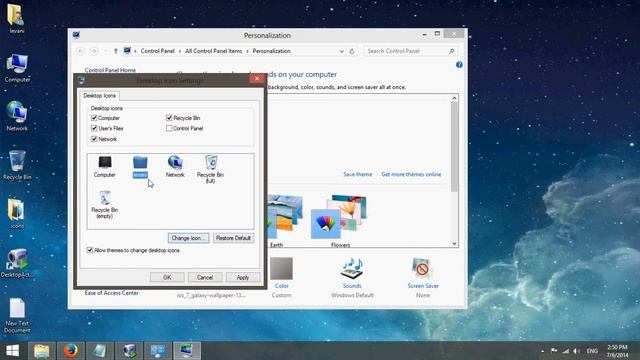Refresh the Control Panel address bar
The height and width of the screenshot is (360, 640).
click(x=352, y=51)
